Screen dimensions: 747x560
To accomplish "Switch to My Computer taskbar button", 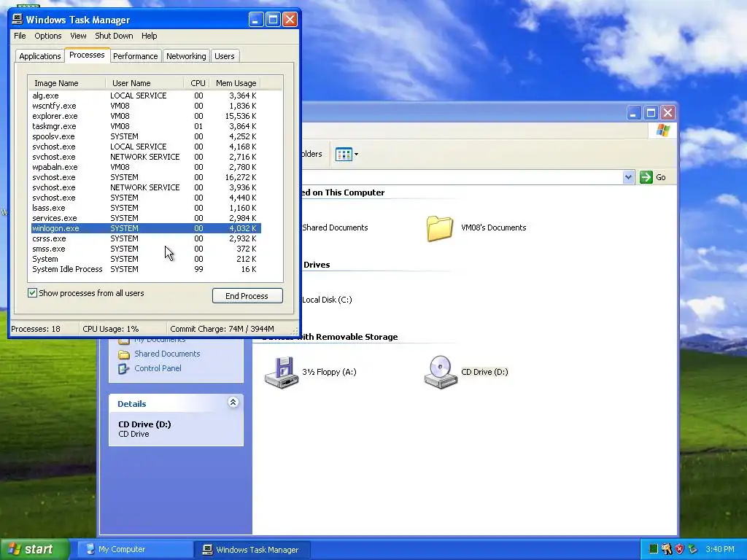I will point(135,549).
